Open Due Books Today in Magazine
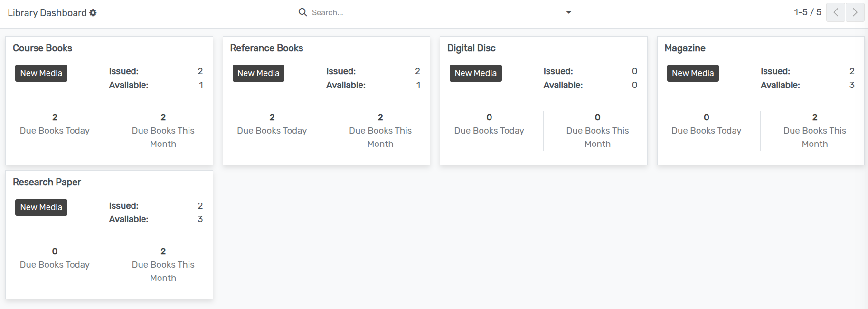Image resolution: width=868 pixels, height=309 pixels. pos(706,124)
